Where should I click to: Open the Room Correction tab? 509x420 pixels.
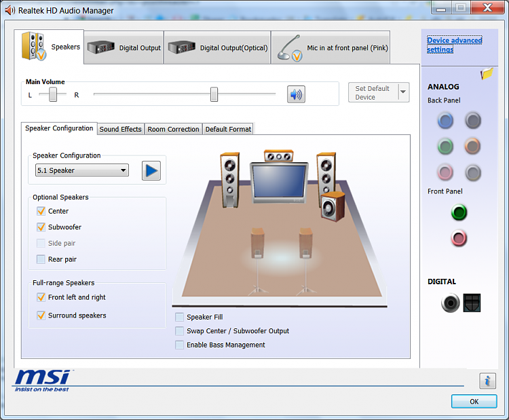click(173, 129)
